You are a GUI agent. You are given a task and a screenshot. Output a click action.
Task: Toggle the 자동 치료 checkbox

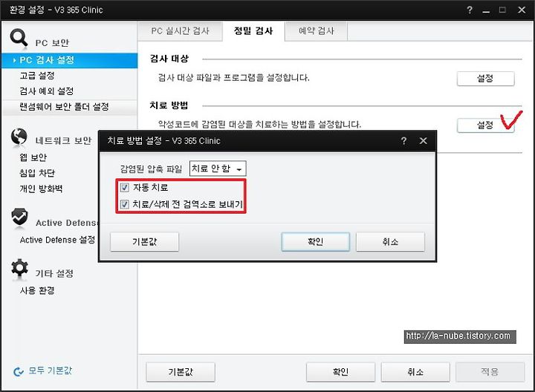point(125,187)
